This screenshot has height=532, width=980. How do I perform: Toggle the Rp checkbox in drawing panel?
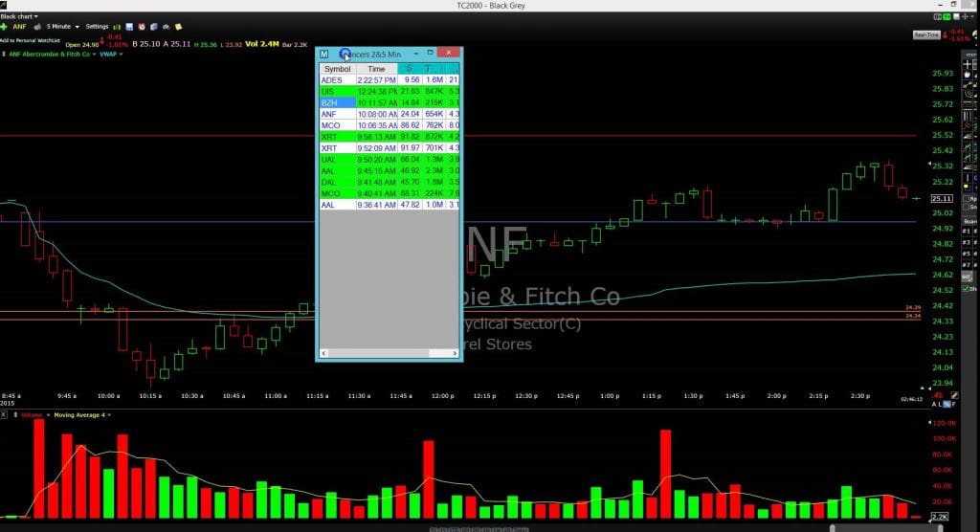click(x=966, y=198)
